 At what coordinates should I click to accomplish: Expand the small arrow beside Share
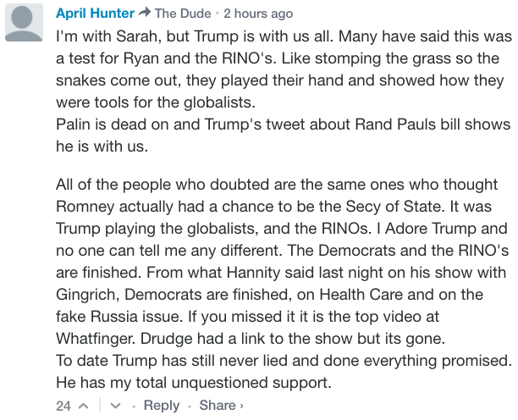tap(241, 406)
